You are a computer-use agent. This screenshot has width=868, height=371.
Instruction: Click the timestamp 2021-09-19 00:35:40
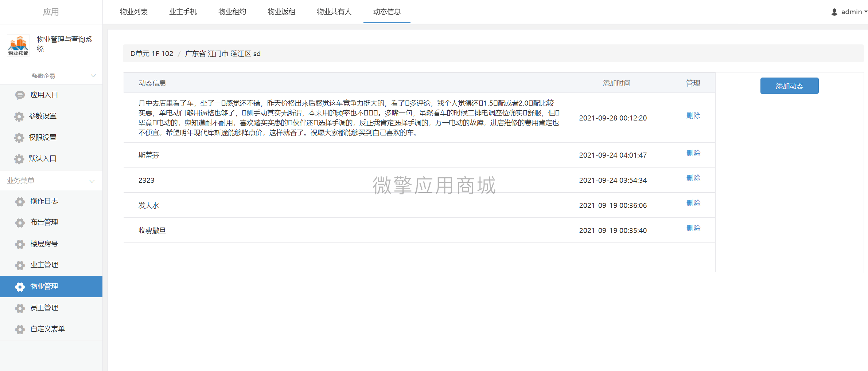[613, 231]
